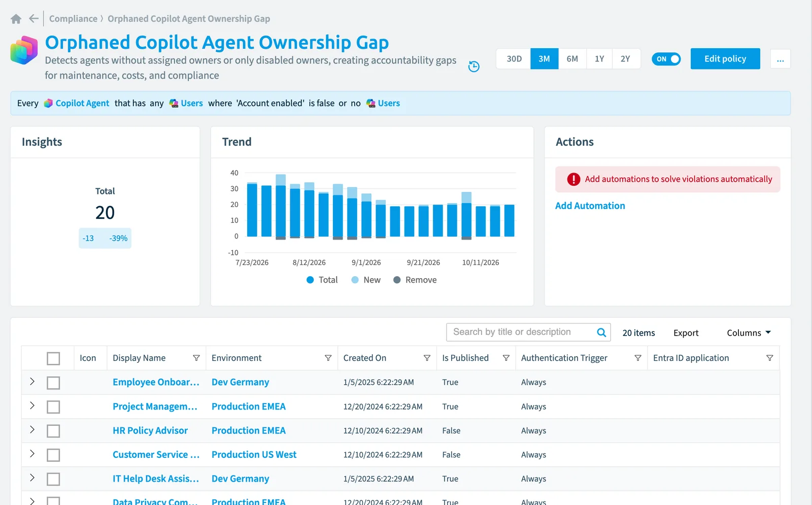Open the Compliance breadcrumb link
The width and height of the screenshot is (812, 505).
pyautogui.click(x=73, y=19)
